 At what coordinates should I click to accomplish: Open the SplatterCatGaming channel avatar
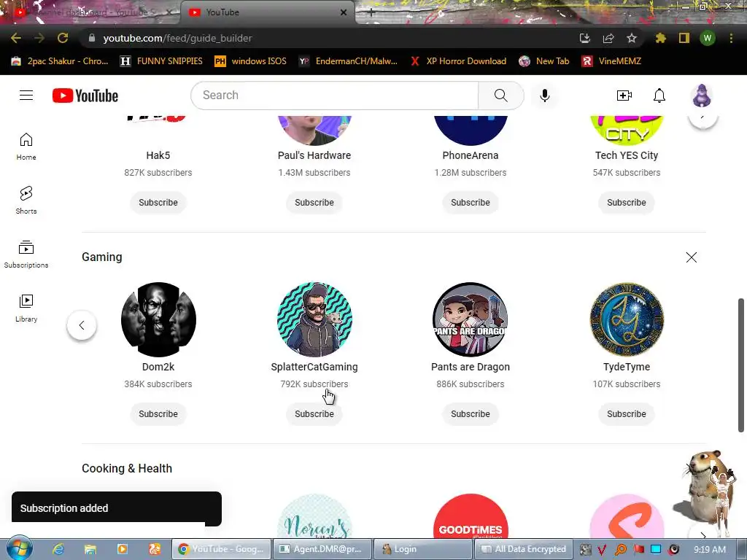(314, 319)
